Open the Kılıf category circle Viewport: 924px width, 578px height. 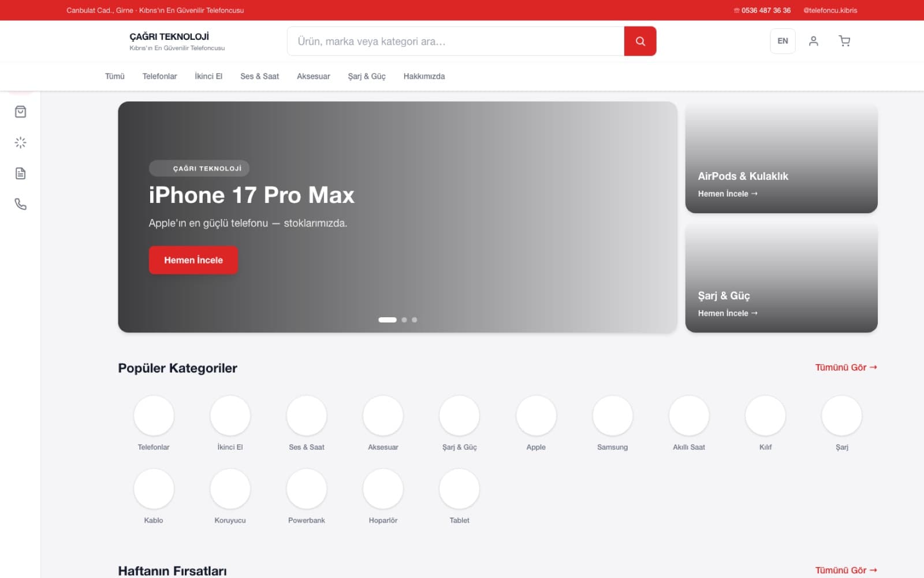[x=765, y=416]
